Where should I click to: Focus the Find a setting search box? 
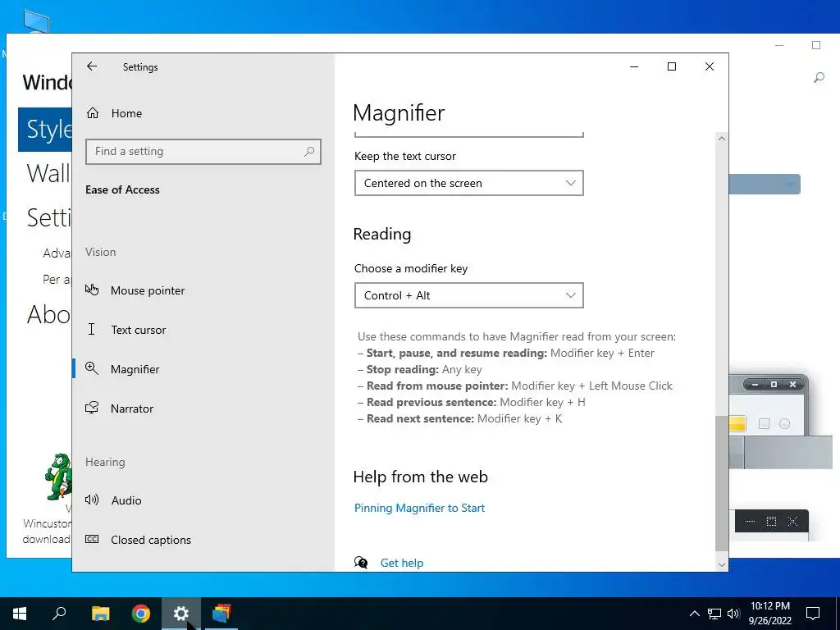click(x=203, y=152)
